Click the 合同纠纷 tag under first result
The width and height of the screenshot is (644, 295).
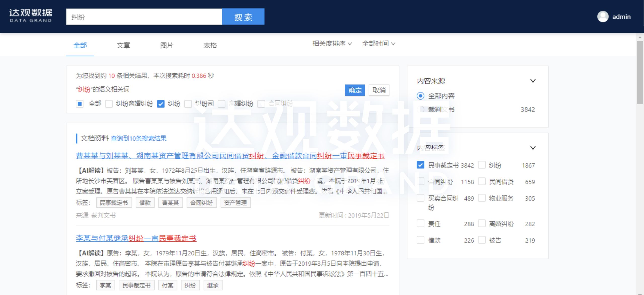pos(202,203)
